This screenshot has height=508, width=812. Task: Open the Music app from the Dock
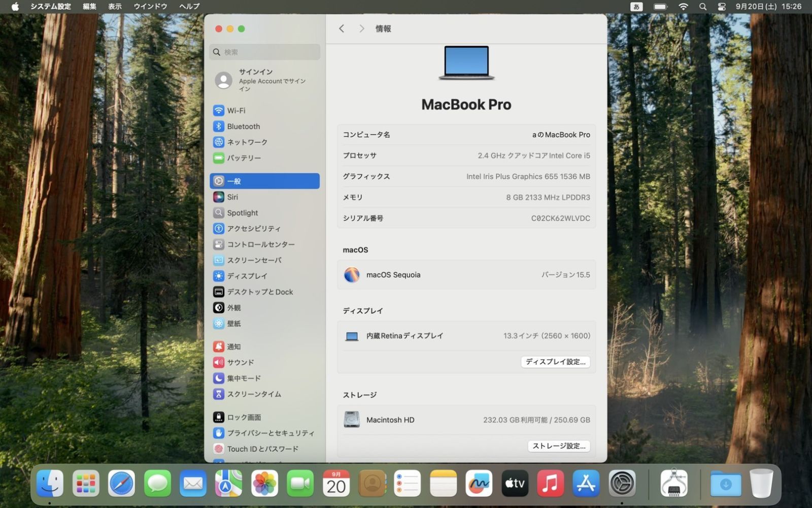tap(550, 483)
